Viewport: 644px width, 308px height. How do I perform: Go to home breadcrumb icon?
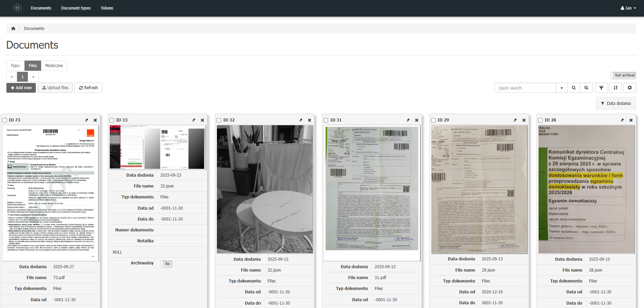(x=13, y=29)
